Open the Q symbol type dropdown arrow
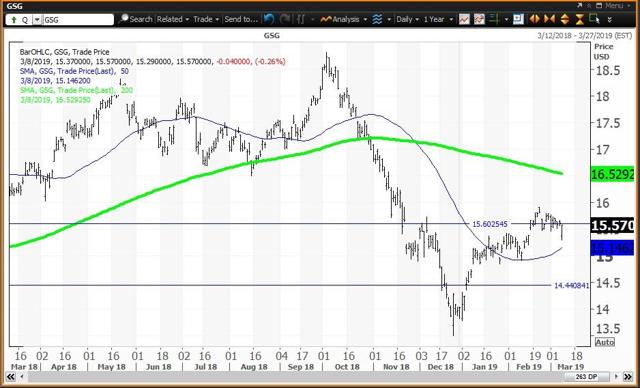640x388 pixels. click(37, 20)
